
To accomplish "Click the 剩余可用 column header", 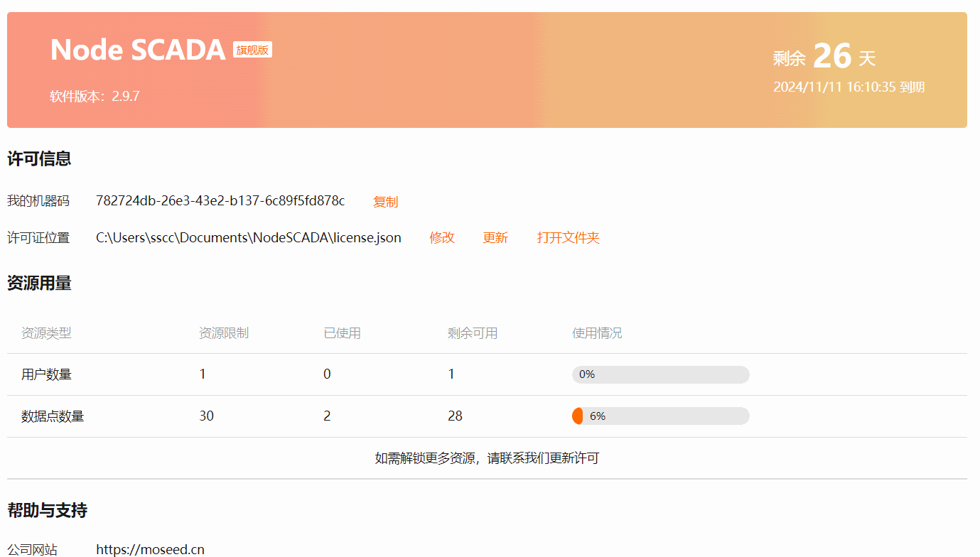I will (473, 333).
